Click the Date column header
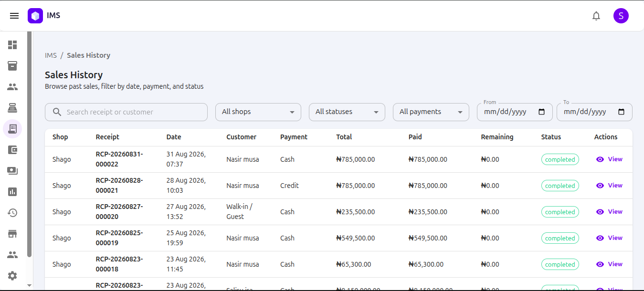Image resolution: width=644 pixels, height=291 pixels. (x=174, y=137)
